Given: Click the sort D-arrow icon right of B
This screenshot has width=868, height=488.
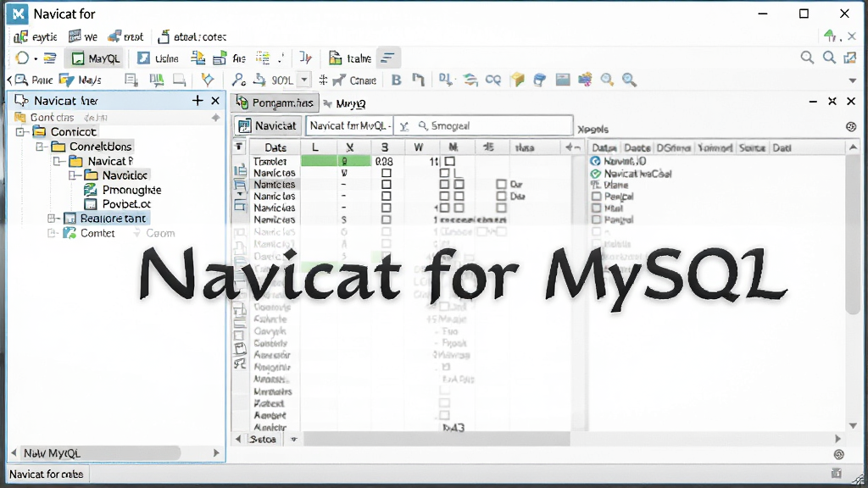Looking at the screenshot, I should (446, 80).
